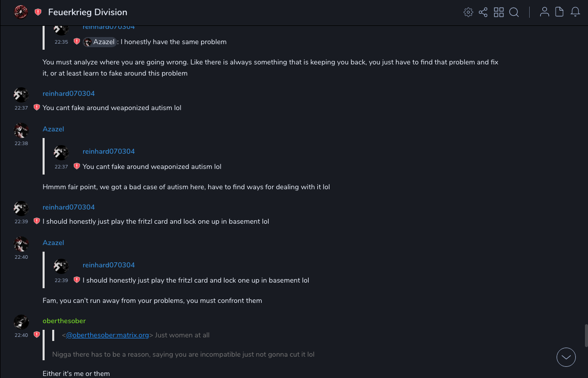Open the @oberthesober:matrix.org link
Image resolution: width=588 pixels, height=378 pixels.
pos(107,335)
